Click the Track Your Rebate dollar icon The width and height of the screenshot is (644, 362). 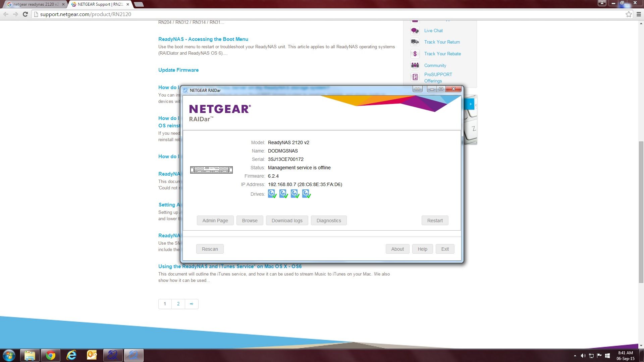click(415, 54)
